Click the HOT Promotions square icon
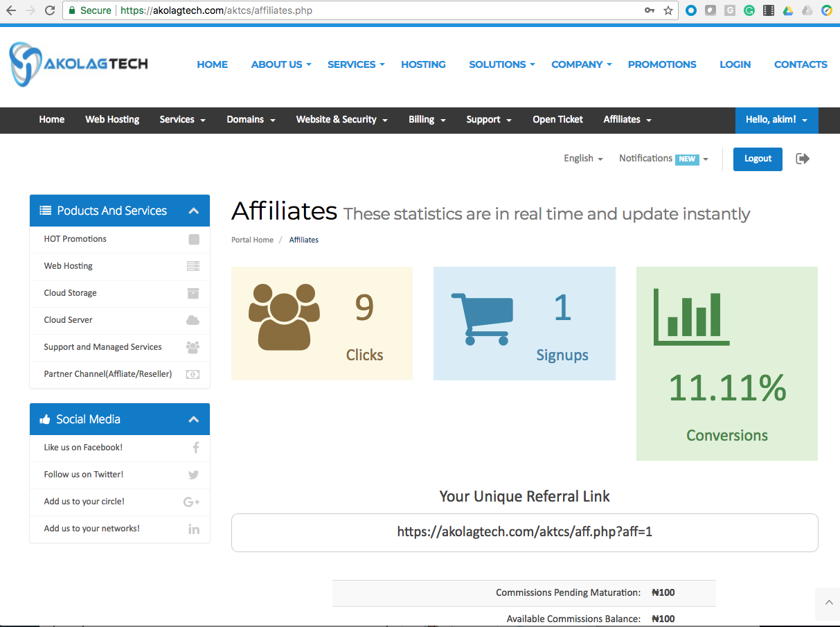 [x=194, y=239]
